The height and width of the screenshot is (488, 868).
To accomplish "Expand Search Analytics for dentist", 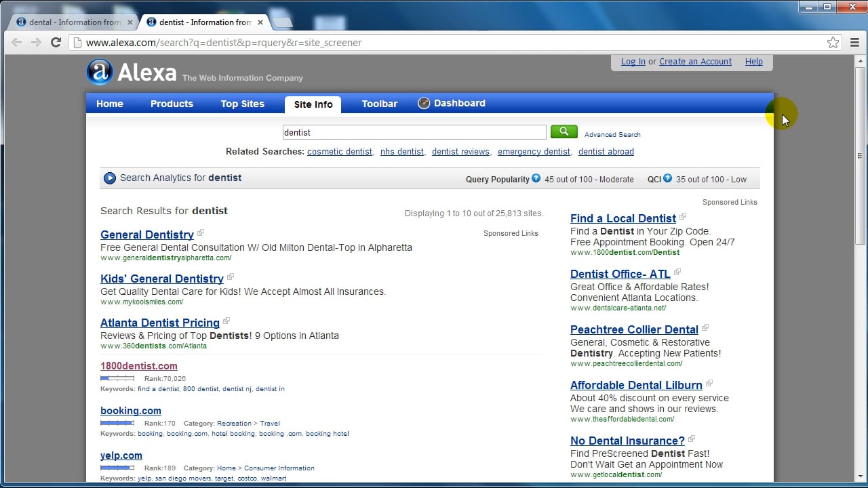I will coord(110,178).
